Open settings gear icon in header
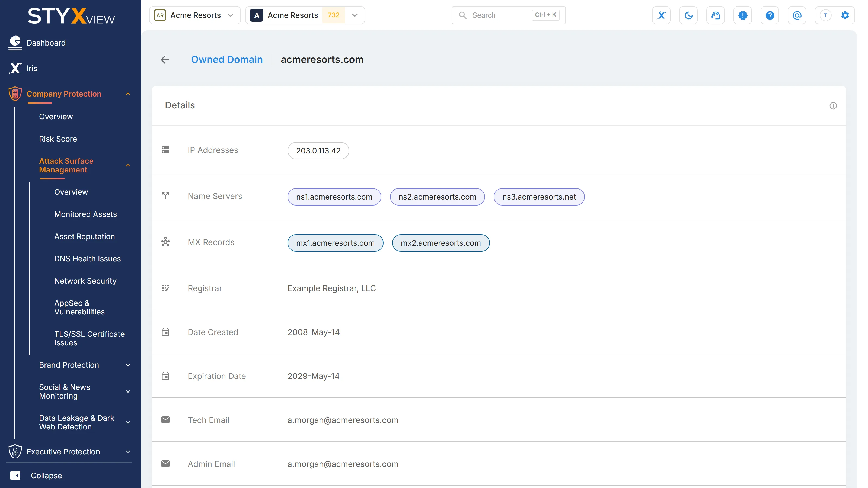This screenshot has height=488, width=868. pos(845,15)
